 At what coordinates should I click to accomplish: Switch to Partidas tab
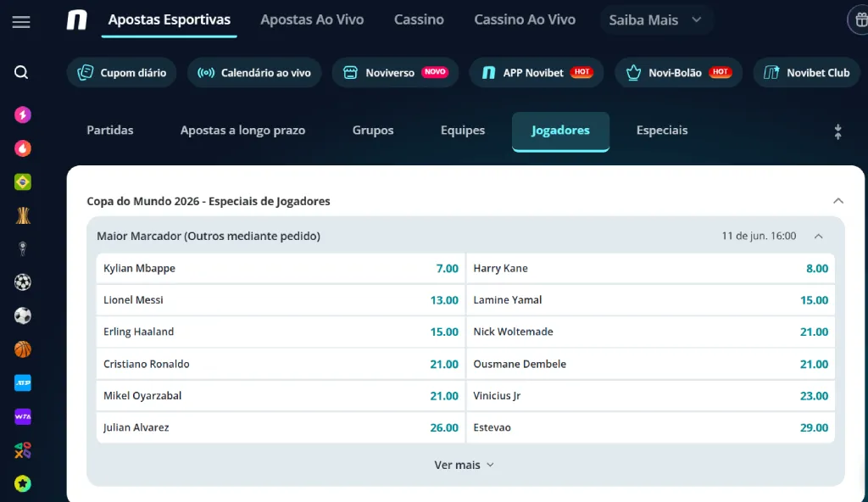pyautogui.click(x=110, y=131)
